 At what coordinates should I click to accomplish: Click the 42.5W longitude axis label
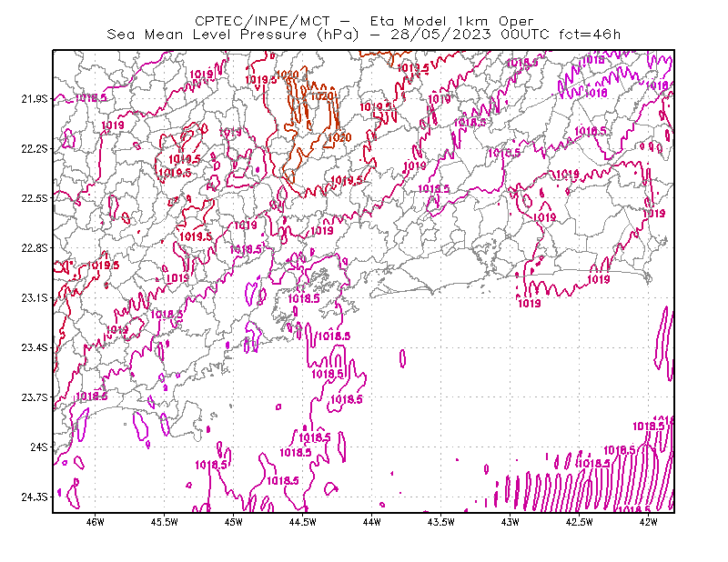580,522
